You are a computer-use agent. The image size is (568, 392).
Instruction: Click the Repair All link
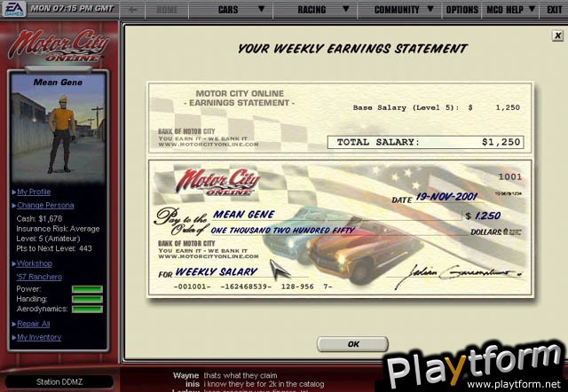[34, 324]
